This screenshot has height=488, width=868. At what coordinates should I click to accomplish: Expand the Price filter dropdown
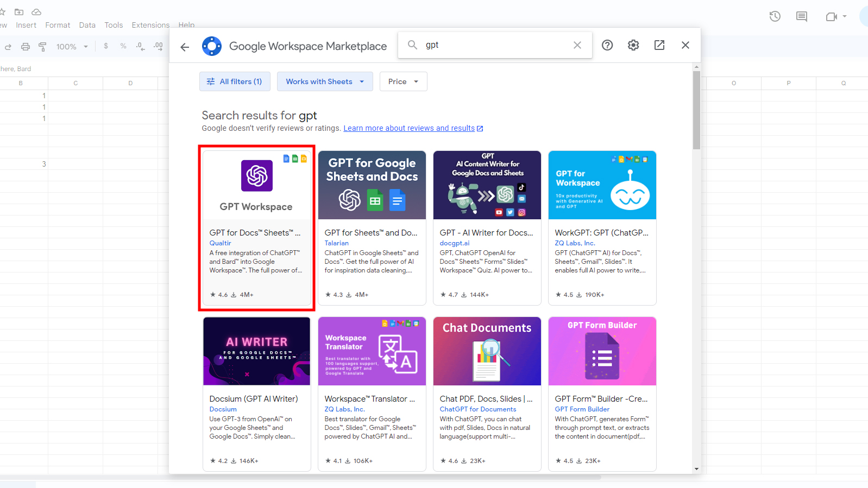tap(403, 81)
